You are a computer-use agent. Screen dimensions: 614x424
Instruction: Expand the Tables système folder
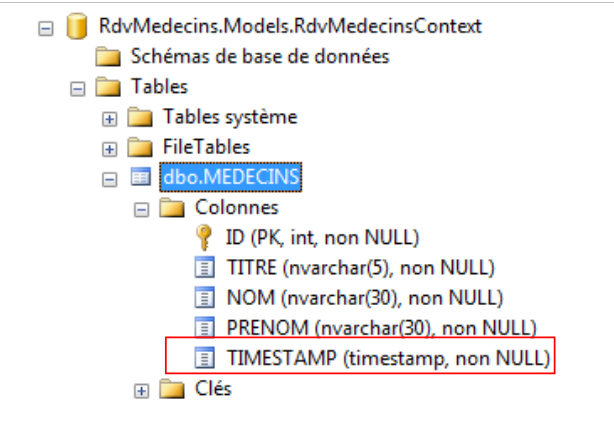coord(110,118)
